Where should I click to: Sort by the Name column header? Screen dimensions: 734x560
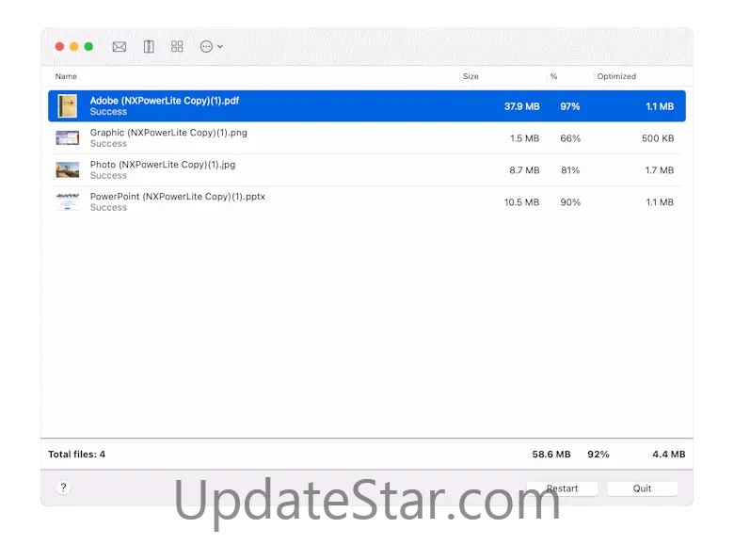(x=66, y=76)
